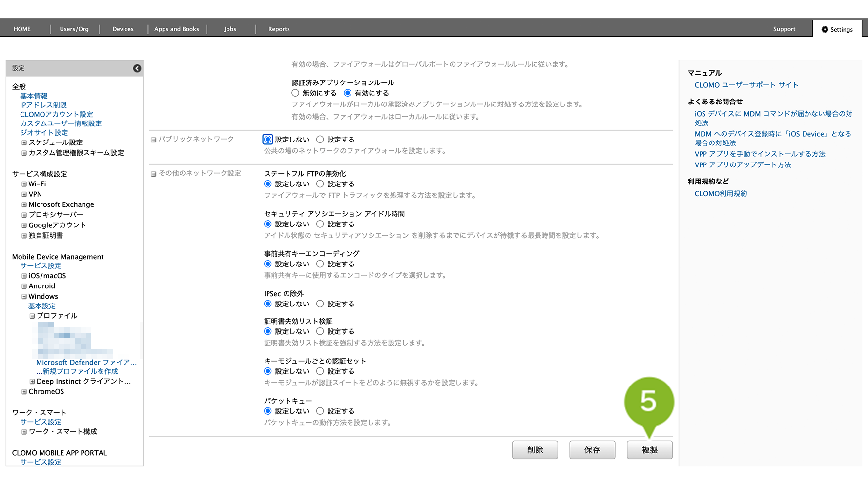Expand the Android tree node icon

(24, 286)
